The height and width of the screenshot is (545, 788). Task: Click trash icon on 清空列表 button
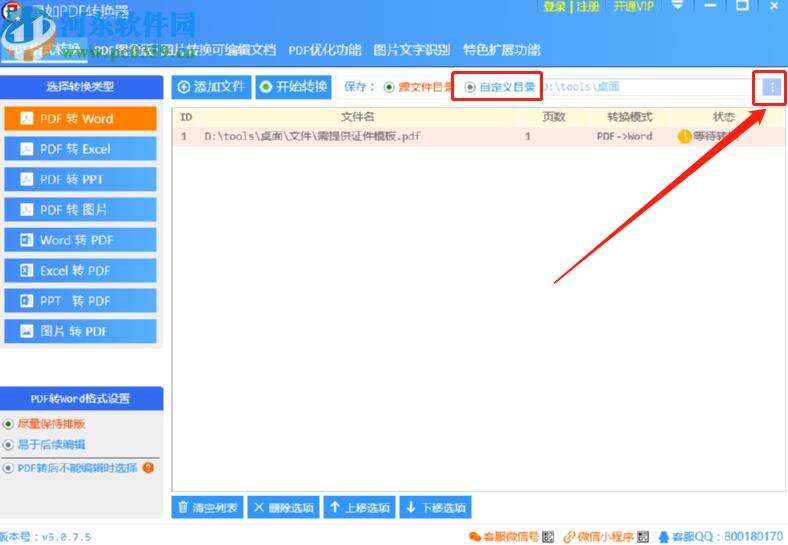pyautogui.click(x=183, y=507)
